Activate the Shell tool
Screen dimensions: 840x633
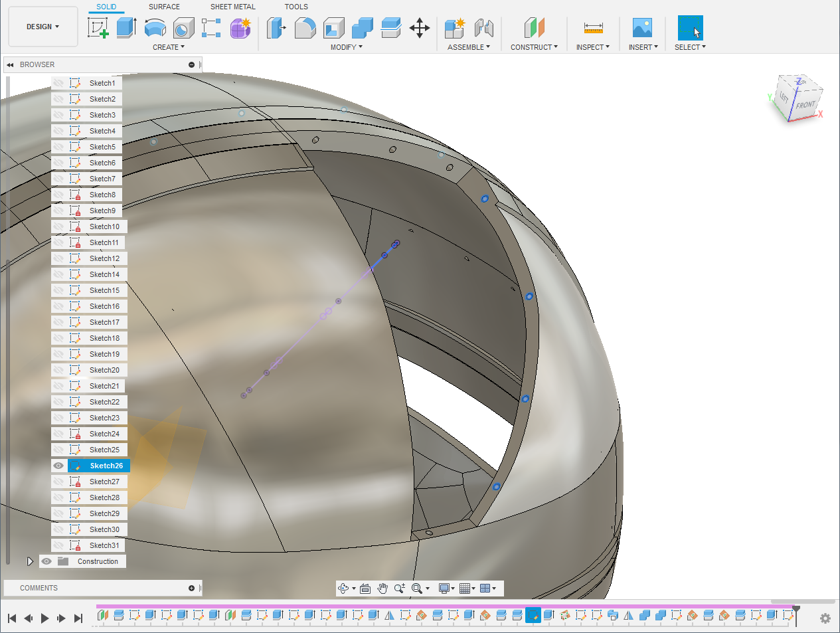pos(334,28)
